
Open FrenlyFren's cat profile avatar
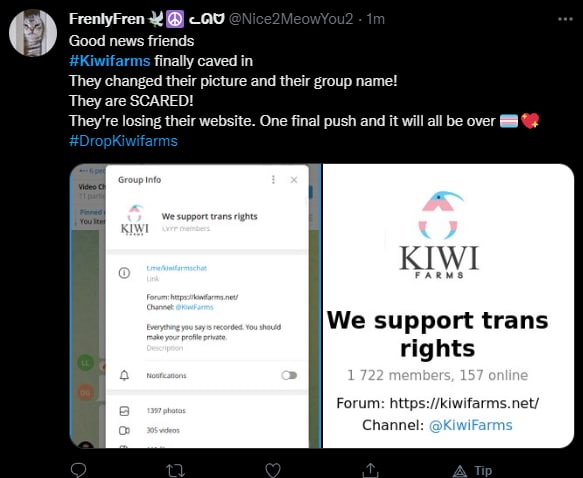pos(33,33)
